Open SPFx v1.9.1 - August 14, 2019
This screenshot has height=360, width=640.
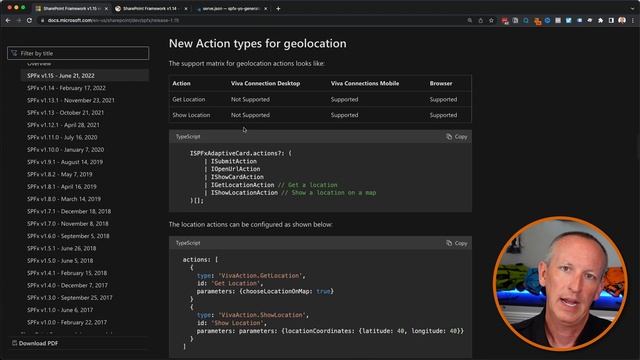(x=65, y=162)
